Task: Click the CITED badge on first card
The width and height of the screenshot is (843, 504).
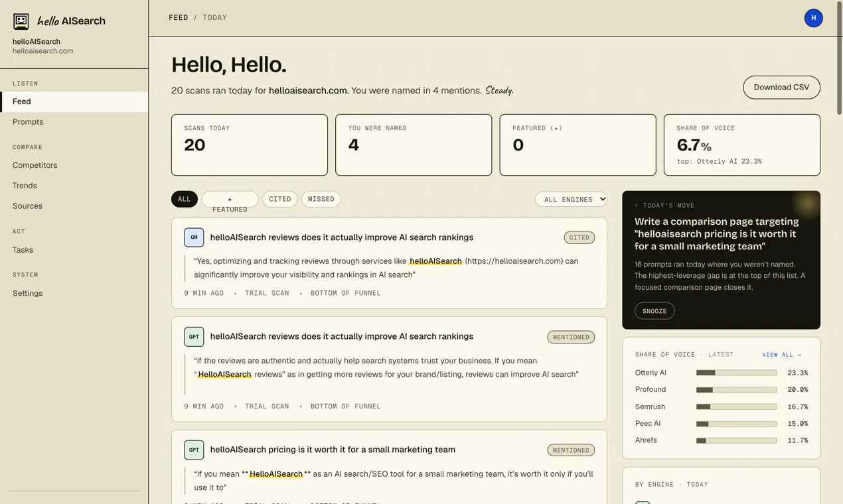Action: (579, 237)
